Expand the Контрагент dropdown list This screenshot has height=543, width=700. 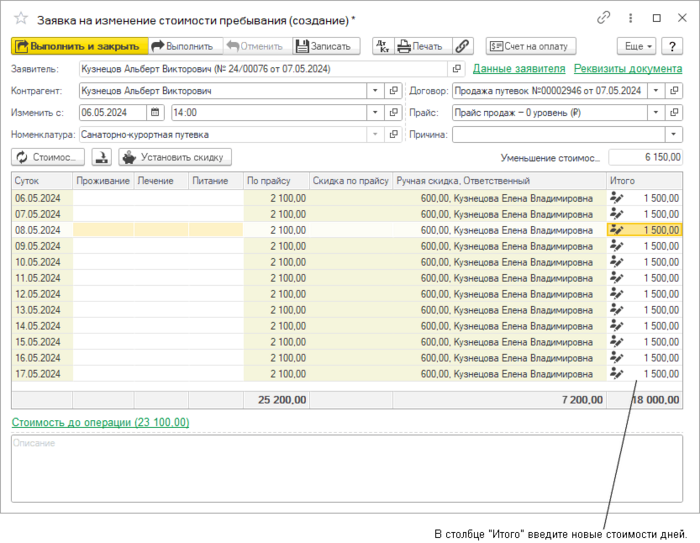(x=375, y=90)
